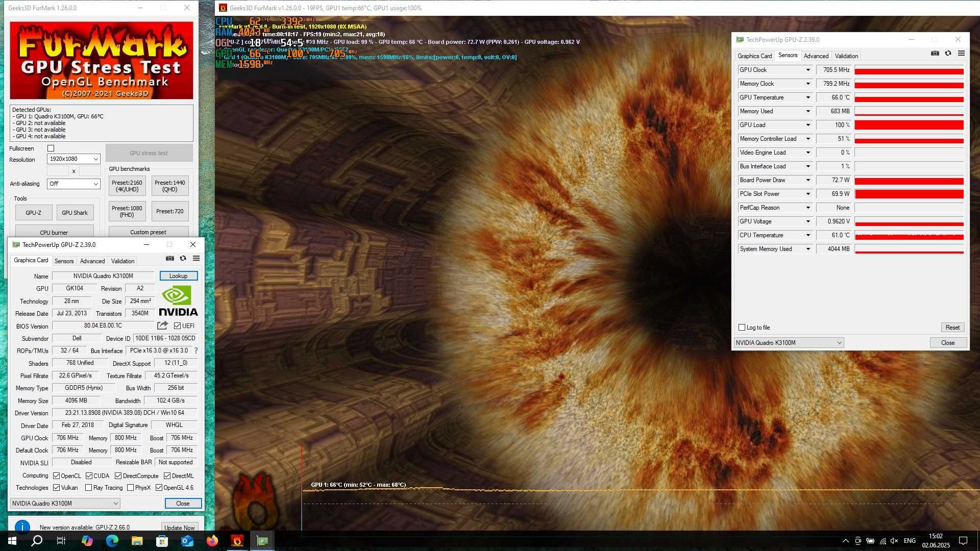The image size is (980, 551).
Task: Switch to Validation tab in lower GPU-Z window
Action: click(123, 261)
